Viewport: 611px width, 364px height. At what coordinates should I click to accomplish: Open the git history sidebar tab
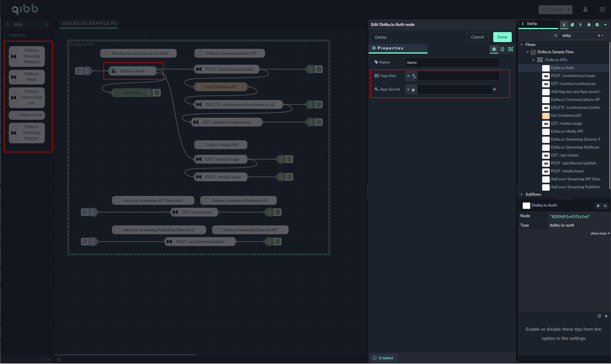pyautogui.click(x=580, y=25)
